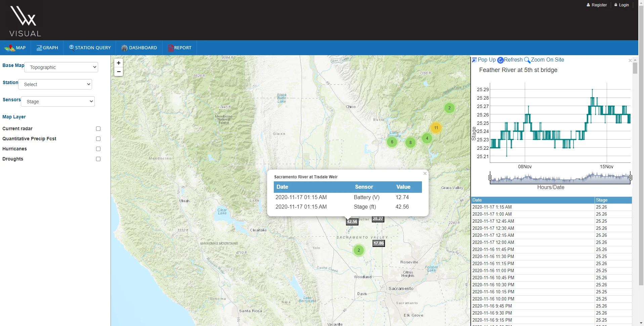Click the Map icon in navigation bar
The image size is (644, 326).
point(9,48)
